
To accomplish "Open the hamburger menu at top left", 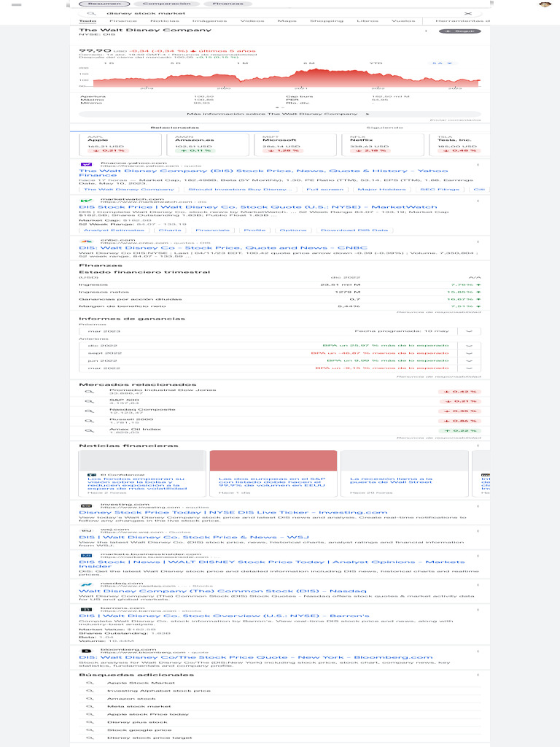I will pos(16,5).
